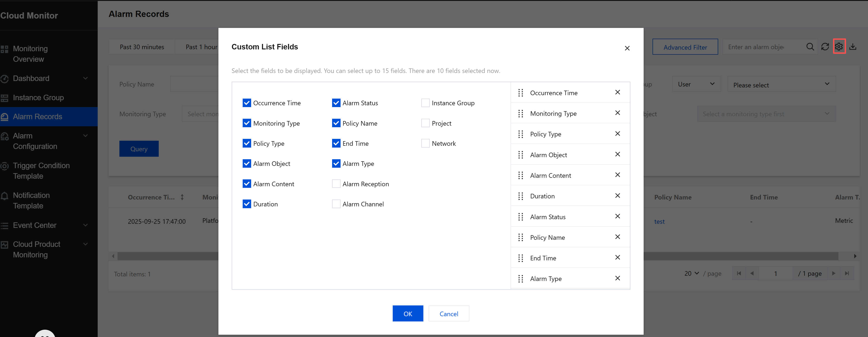This screenshot has height=337, width=868.
Task: Remove Duration from selected fields list
Action: pos(618,196)
